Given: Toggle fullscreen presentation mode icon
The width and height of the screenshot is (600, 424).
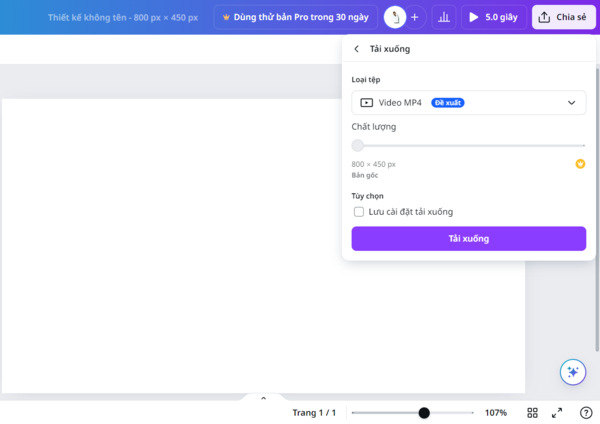Looking at the screenshot, I should 557,413.
